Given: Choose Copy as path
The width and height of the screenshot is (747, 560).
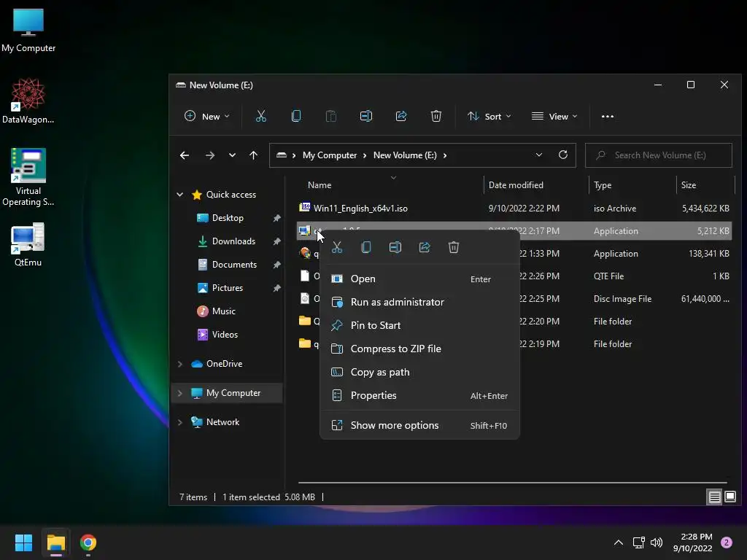Looking at the screenshot, I should tap(419, 372).
